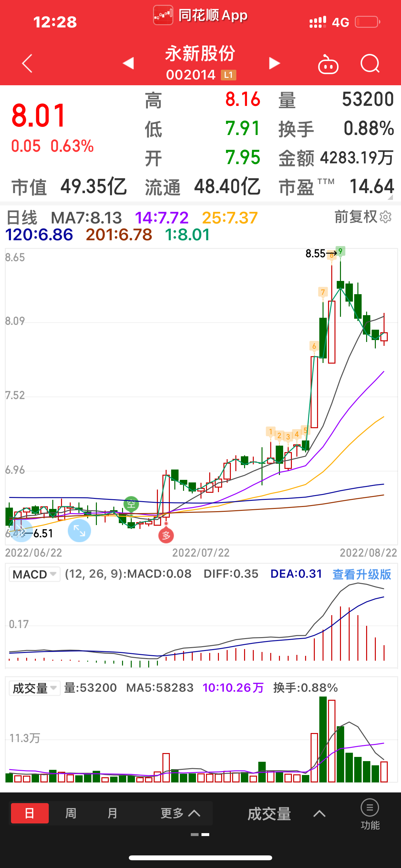Tap the orange 7 sequence marker
This screenshot has width=401, height=868.
point(323,292)
